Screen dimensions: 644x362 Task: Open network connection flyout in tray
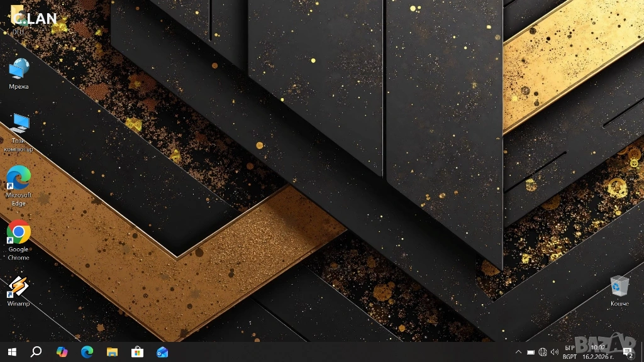click(x=543, y=352)
